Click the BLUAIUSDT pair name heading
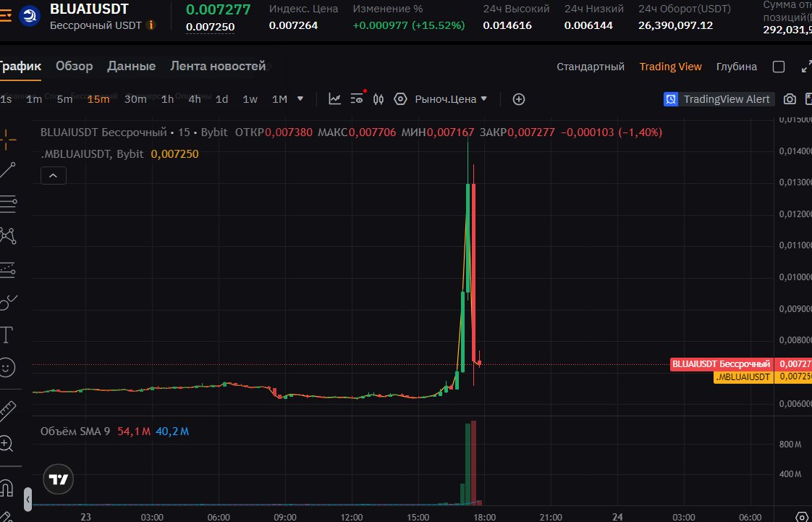Image resolution: width=812 pixels, height=522 pixels. point(89,9)
